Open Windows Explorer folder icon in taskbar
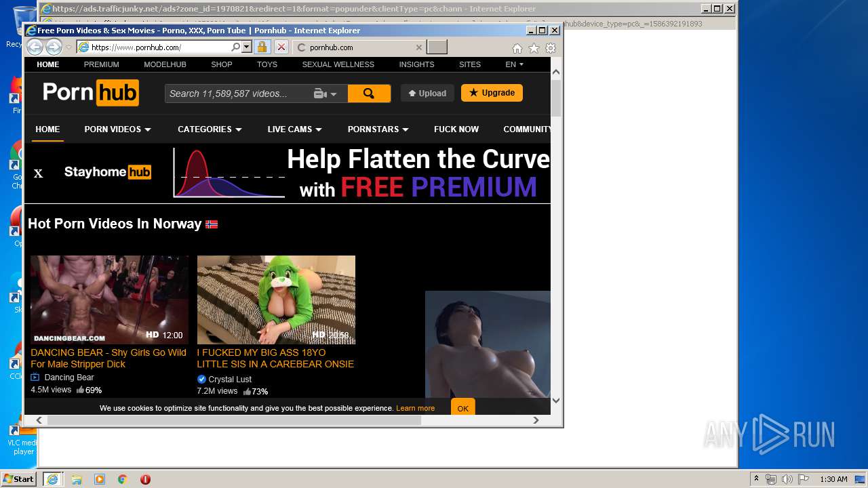Screen dimensions: 868x488 click(77, 479)
